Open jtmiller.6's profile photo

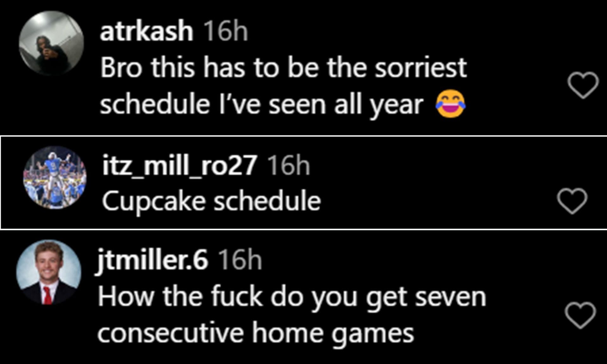pos(49,272)
